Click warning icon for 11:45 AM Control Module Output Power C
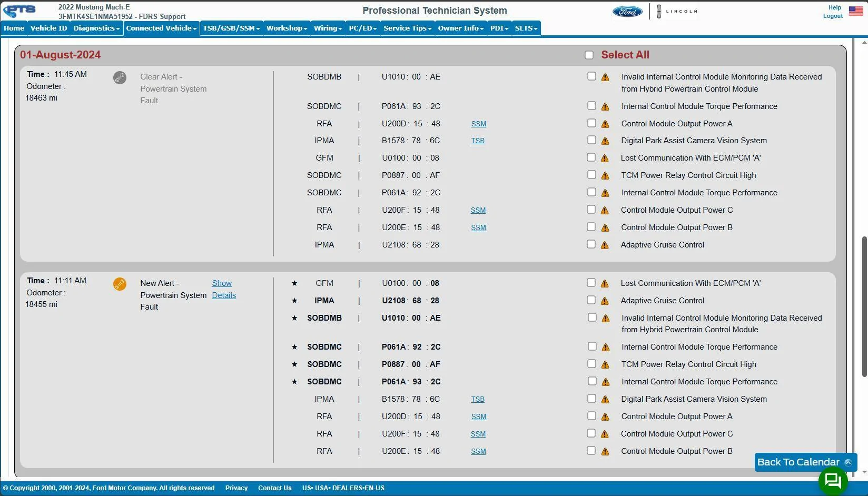The width and height of the screenshot is (868, 496). (605, 211)
